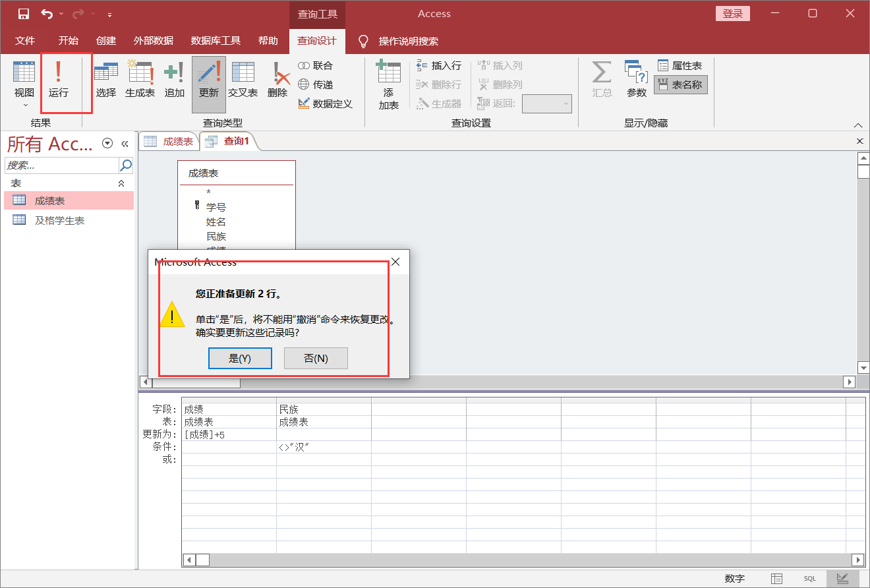Open Quick Access Toolbar customize dropdown
This screenshot has width=870, height=588.
coord(109,14)
